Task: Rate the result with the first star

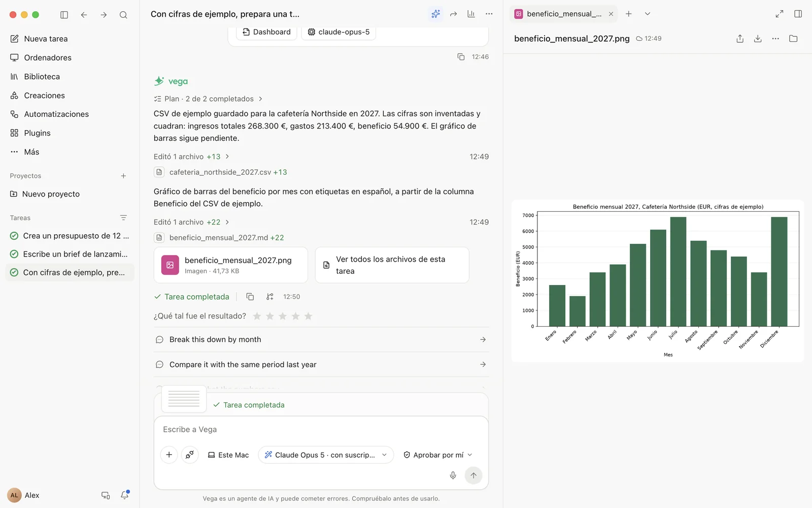Action: tap(257, 316)
